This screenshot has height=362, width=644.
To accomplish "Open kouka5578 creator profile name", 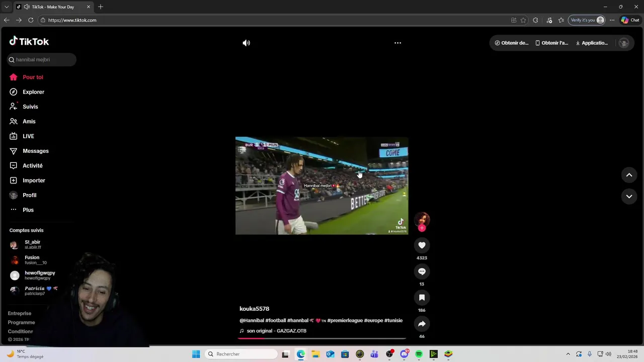I will (x=254, y=309).
